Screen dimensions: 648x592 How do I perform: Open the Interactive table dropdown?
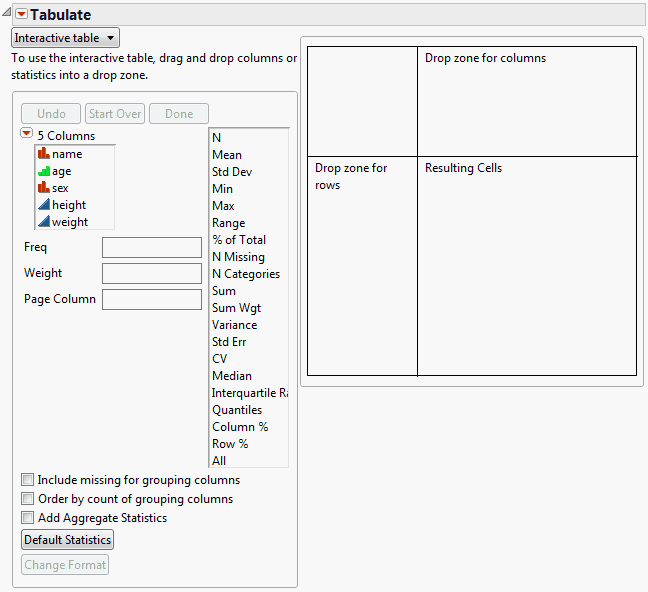tap(65, 37)
